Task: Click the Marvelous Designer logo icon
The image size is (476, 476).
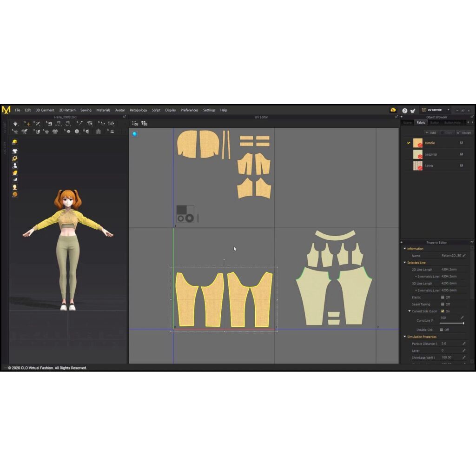Action: coord(6,110)
